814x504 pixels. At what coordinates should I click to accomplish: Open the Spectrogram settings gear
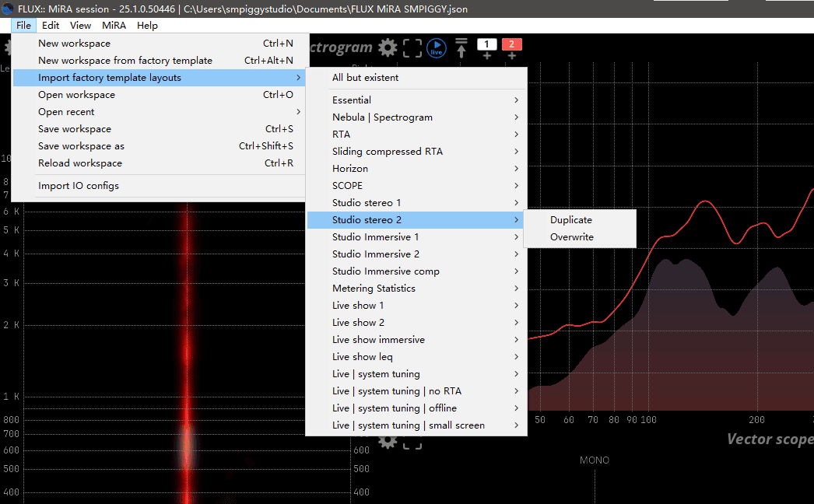coord(388,47)
